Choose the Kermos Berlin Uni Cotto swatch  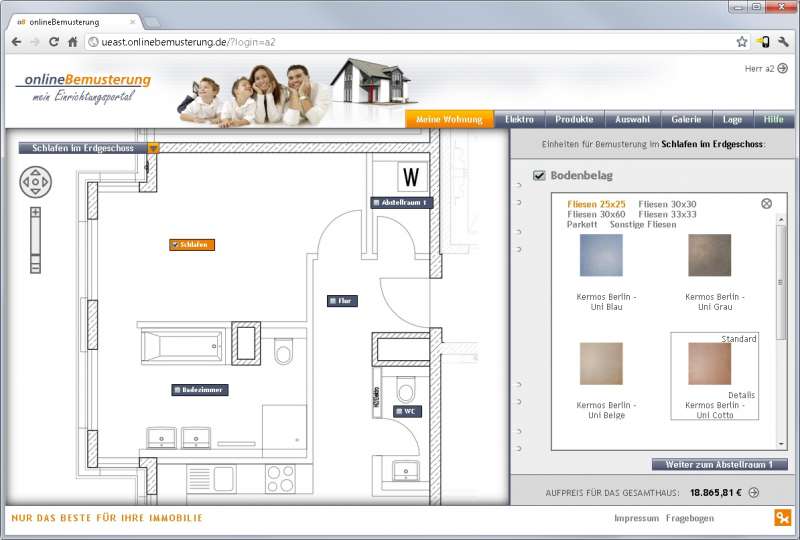(709, 363)
